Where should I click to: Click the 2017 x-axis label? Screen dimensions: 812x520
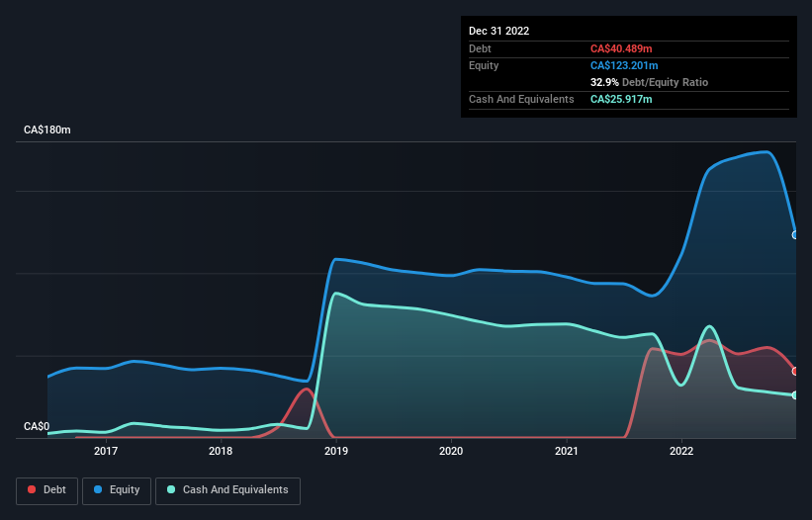click(x=106, y=451)
